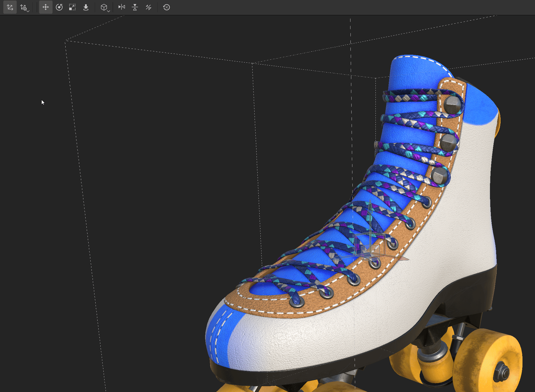Click the reset transform icon
535x392 pixels.
coord(166,7)
